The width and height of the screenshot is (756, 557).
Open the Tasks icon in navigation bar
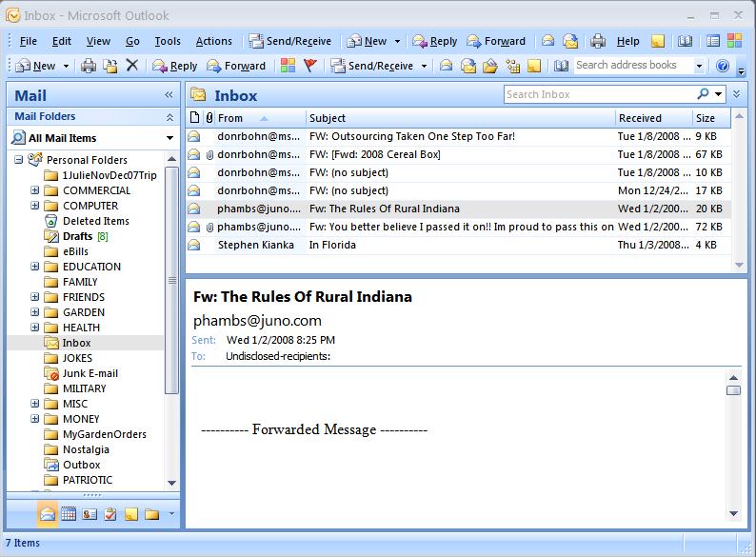coord(110,514)
